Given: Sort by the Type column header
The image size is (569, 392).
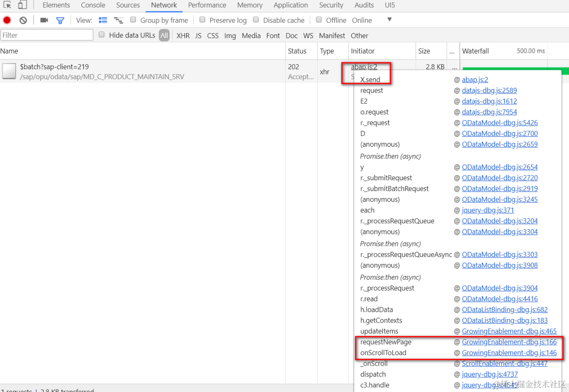Looking at the screenshot, I should [332, 51].
